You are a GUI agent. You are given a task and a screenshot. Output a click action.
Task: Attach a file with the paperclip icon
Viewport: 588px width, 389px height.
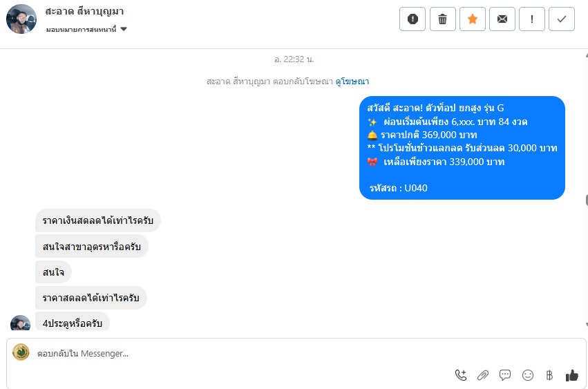pyautogui.click(x=482, y=375)
